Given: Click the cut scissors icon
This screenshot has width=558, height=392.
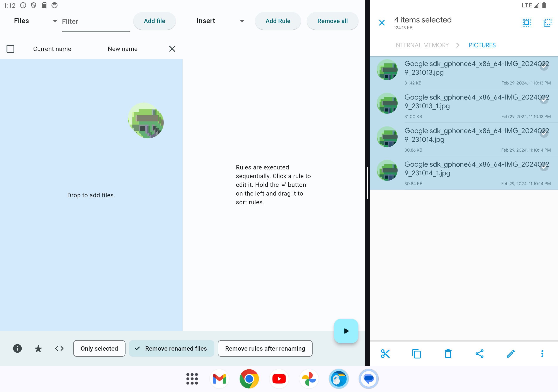Looking at the screenshot, I should tap(385, 354).
